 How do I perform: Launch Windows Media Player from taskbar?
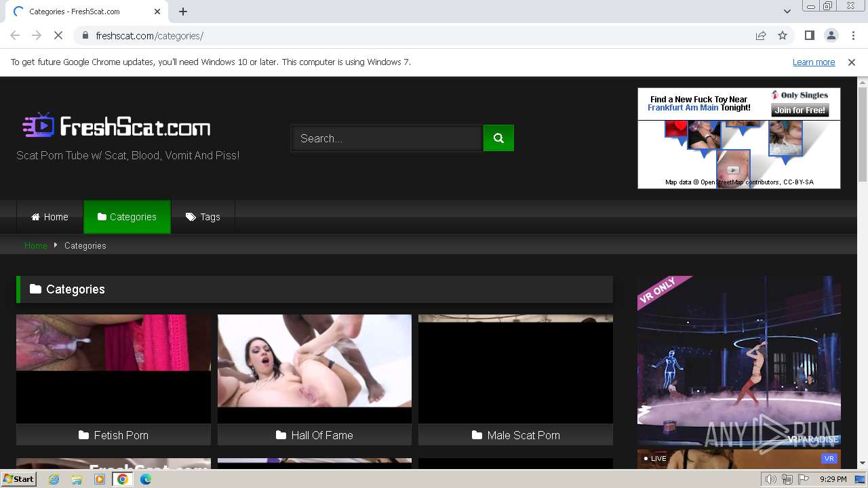pyautogui.click(x=100, y=479)
